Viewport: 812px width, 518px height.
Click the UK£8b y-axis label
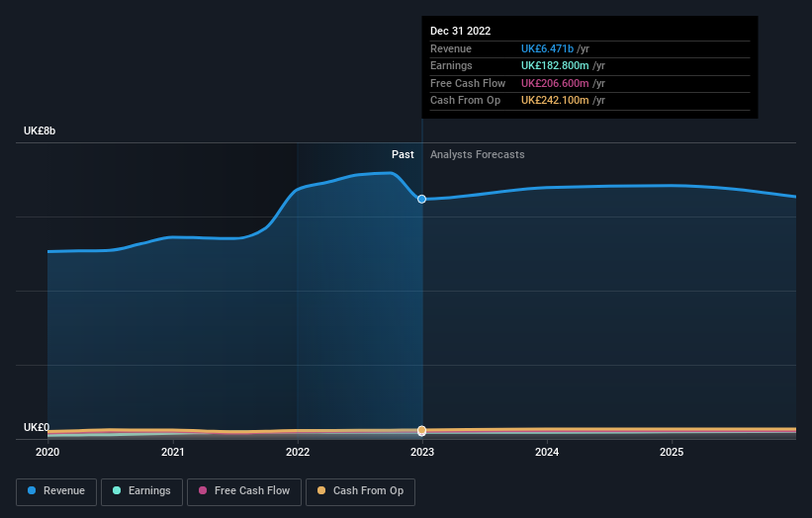pyautogui.click(x=40, y=130)
